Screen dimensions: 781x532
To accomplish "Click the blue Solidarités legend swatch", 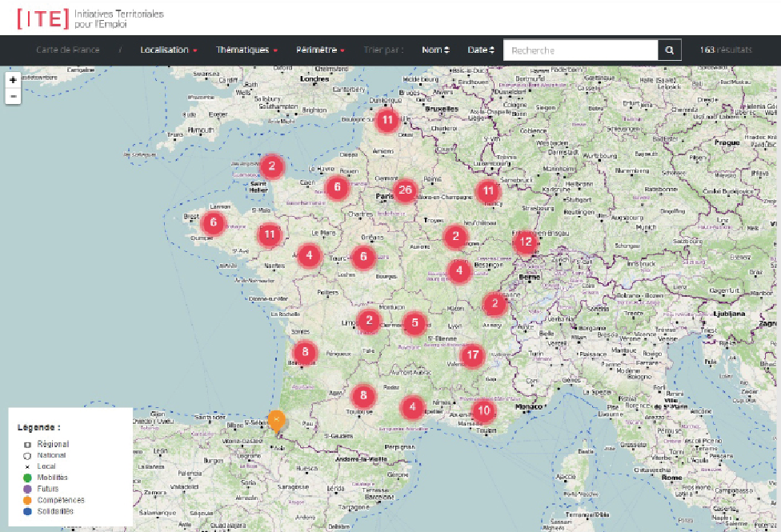I will click(x=27, y=511).
